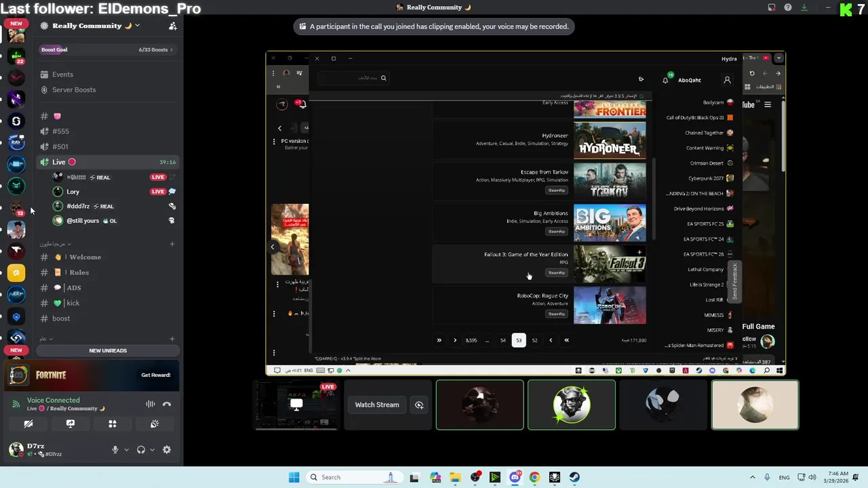
Task: Click Discord download update arrow icon
Action: [804, 7]
